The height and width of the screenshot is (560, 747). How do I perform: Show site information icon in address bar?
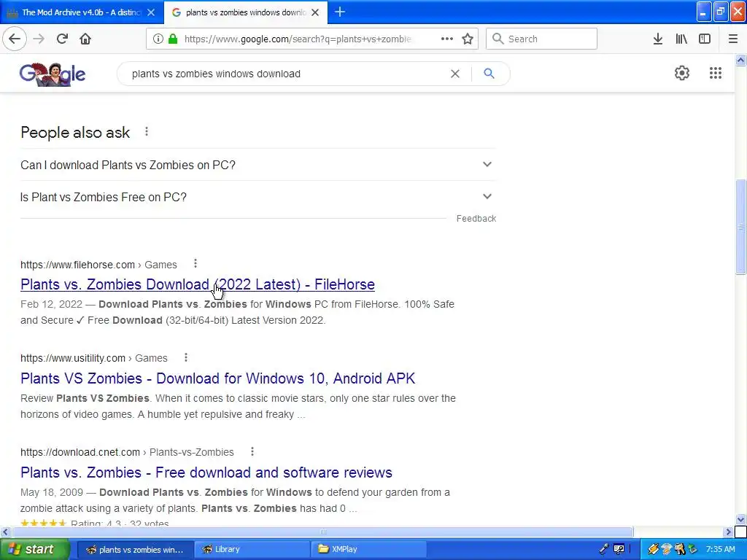(158, 39)
